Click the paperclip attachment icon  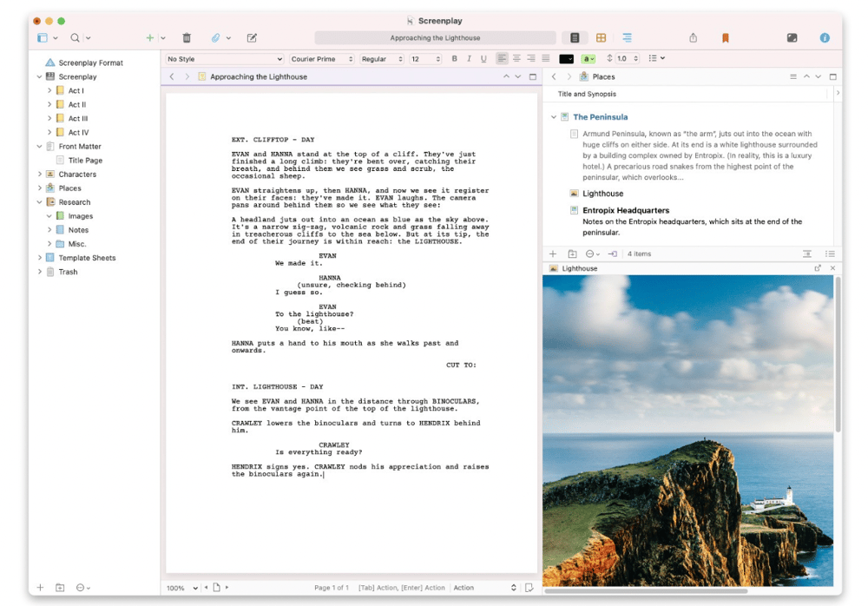point(215,37)
